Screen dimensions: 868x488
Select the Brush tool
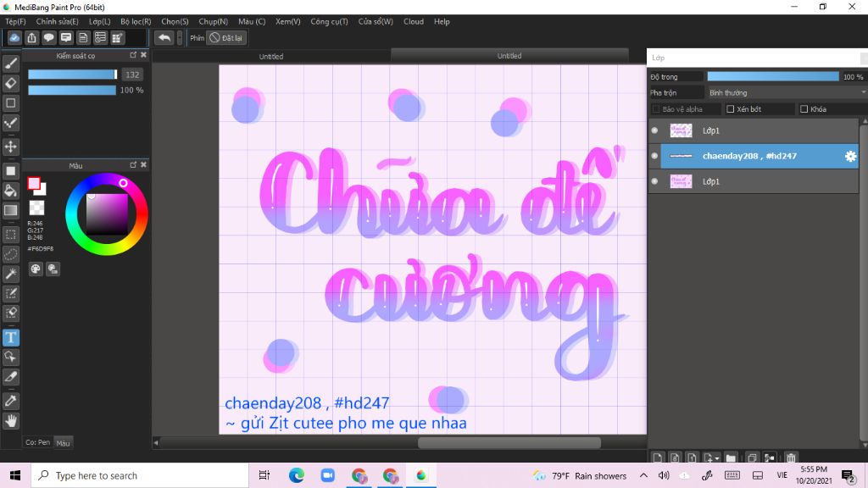pos(10,64)
